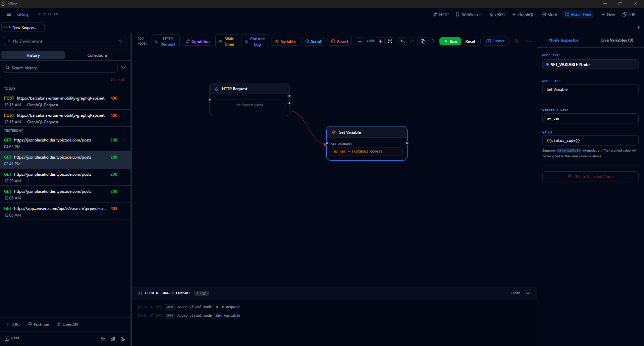The height and width of the screenshot is (346, 644).
Task: Open the No Environment dropdown
Action: [x=65, y=41]
